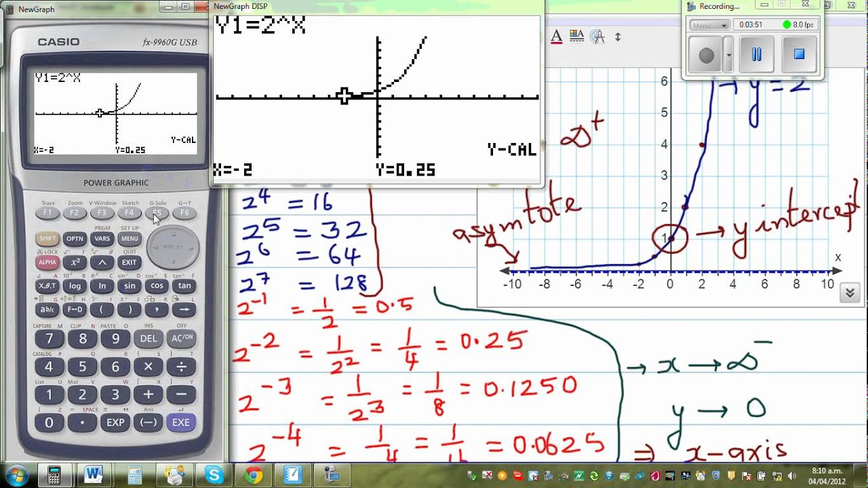Click the EXP key

[115, 422]
